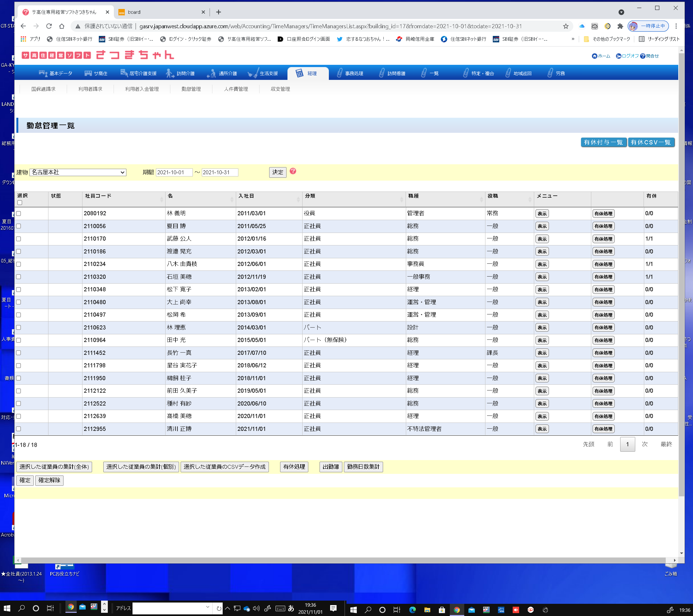This screenshot has height=616, width=693.
Task: Bookmark this page with star icon
Action: click(566, 26)
